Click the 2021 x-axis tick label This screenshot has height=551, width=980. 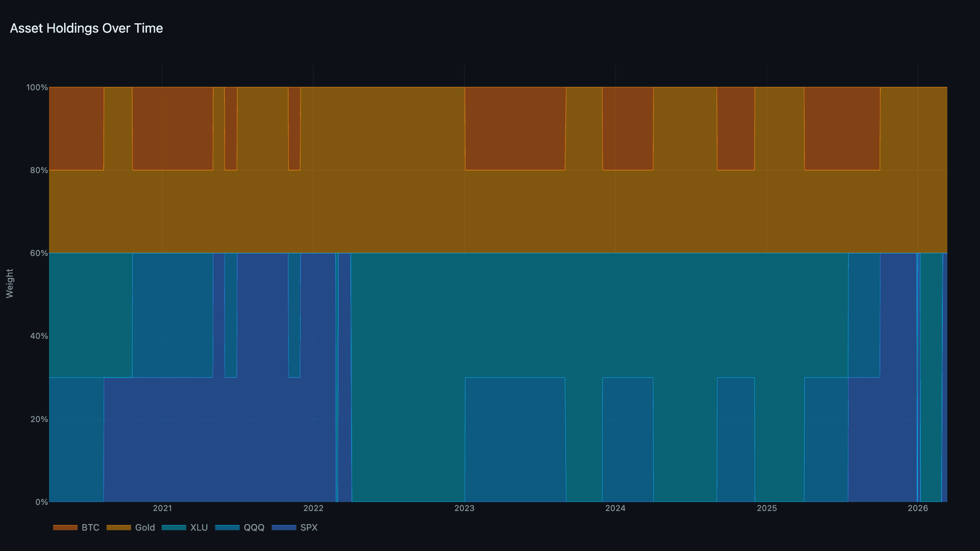pyautogui.click(x=163, y=508)
